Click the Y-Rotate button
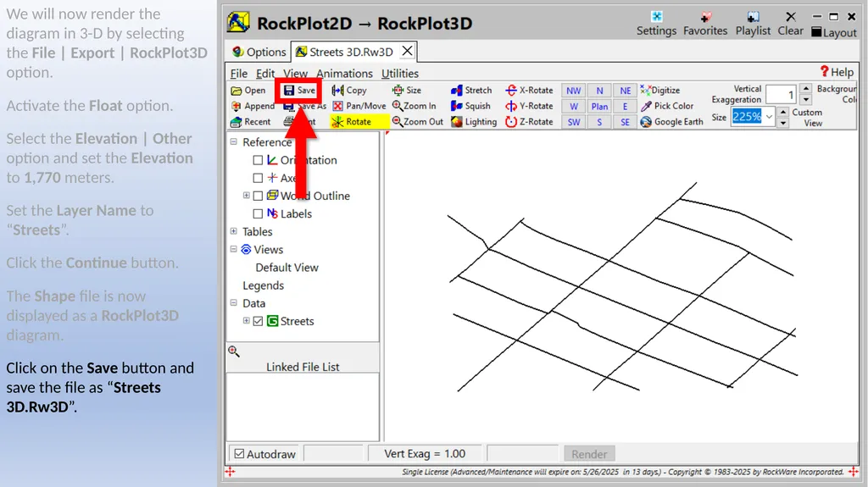The width and height of the screenshot is (868, 487). 529,106
